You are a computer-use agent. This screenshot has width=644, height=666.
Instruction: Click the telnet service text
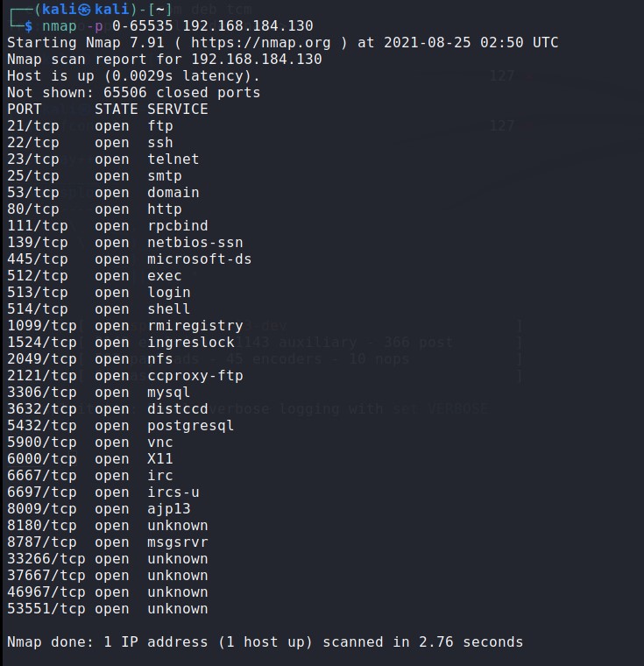coord(173,159)
